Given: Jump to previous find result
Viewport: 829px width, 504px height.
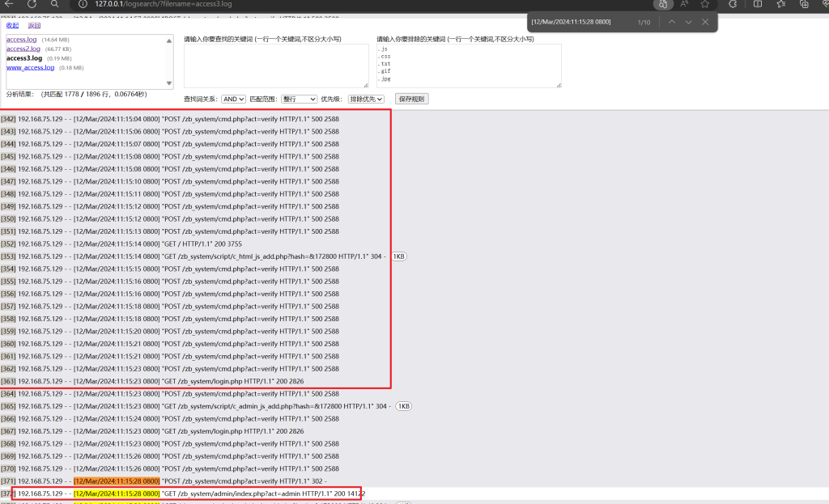Looking at the screenshot, I should [671, 22].
